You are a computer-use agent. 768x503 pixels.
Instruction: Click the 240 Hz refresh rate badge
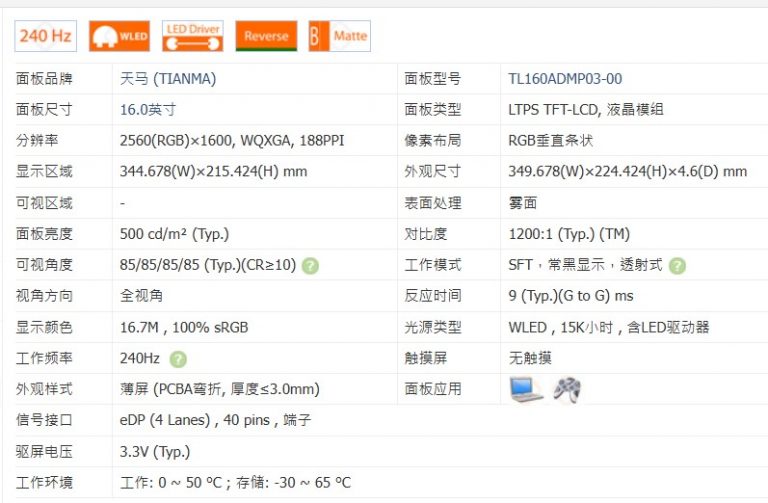click(x=45, y=36)
